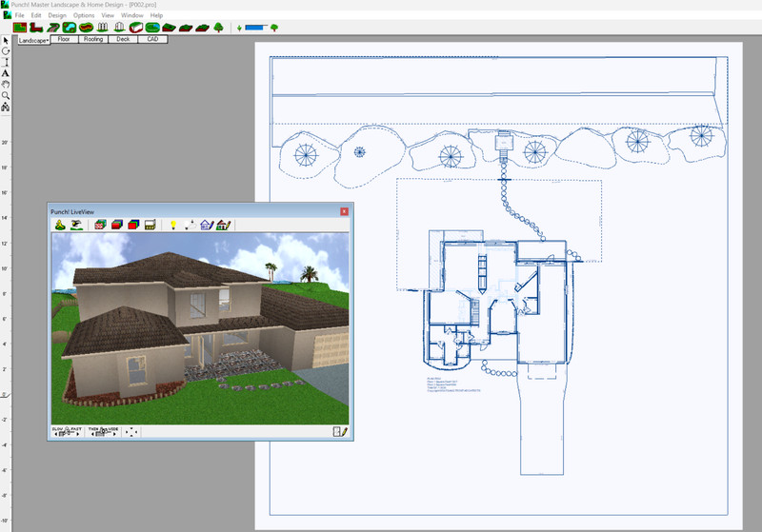762x532 pixels.
Task: Adjust the blue plant growth slider
Action: coord(255,28)
